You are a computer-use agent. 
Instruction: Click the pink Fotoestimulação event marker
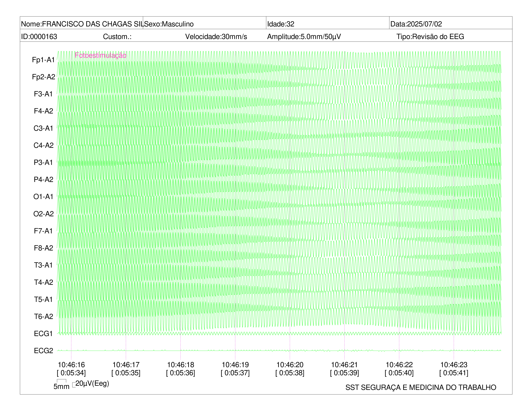tap(100, 55)
